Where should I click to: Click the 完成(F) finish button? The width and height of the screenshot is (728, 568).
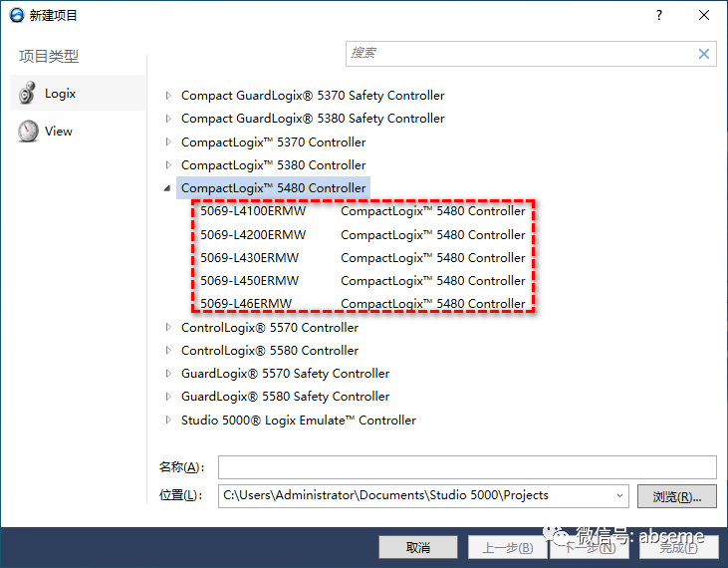coord(679,547)
